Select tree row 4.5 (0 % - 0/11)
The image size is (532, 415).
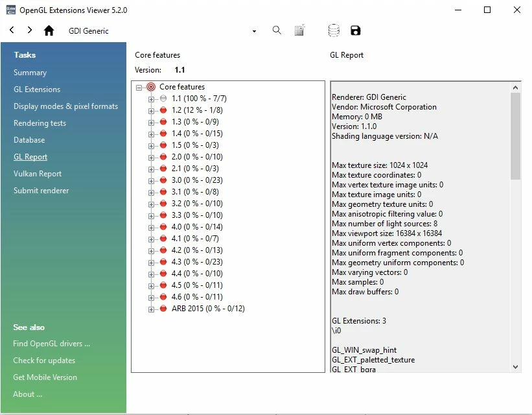click(197, 285)
